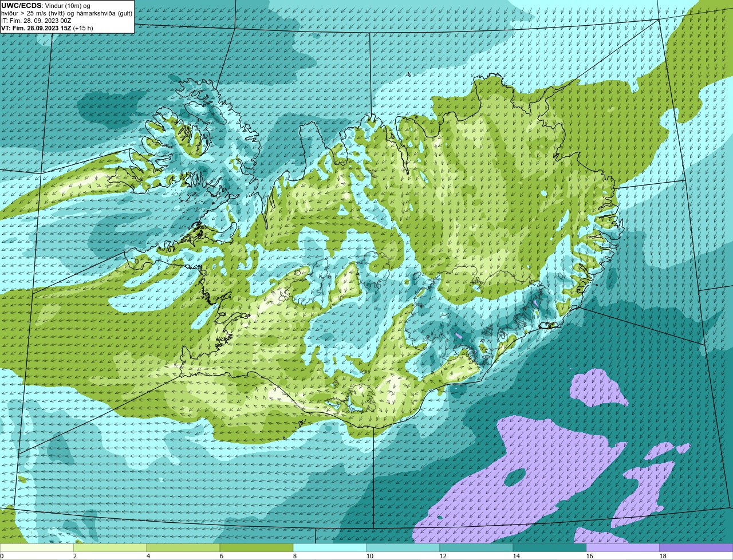Click the pale yellow 0–2 m/s legend swatch

37,547
